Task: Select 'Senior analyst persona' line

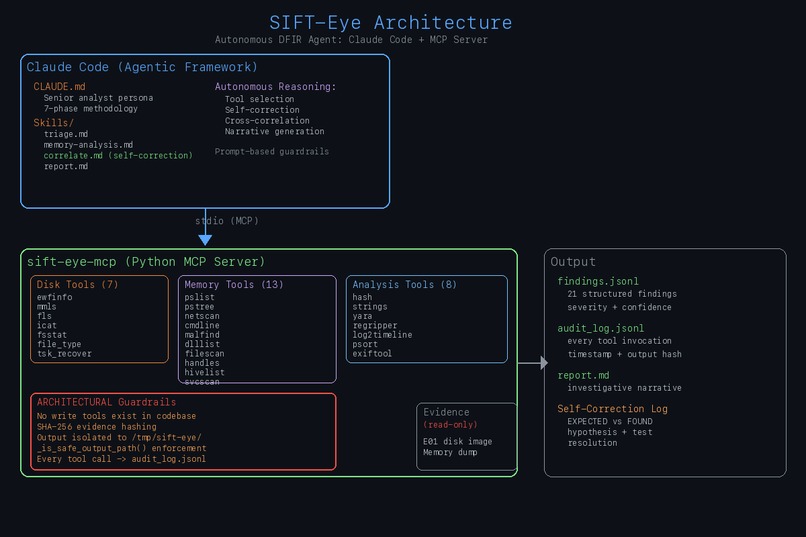Action: pyautogui.click(x=98, y=98)
